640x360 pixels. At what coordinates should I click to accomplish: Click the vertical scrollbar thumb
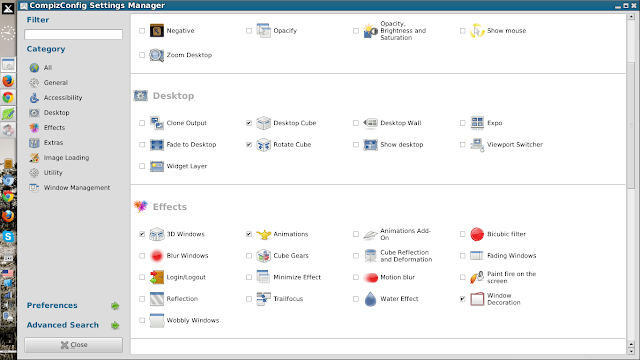(x=631, y=124)
